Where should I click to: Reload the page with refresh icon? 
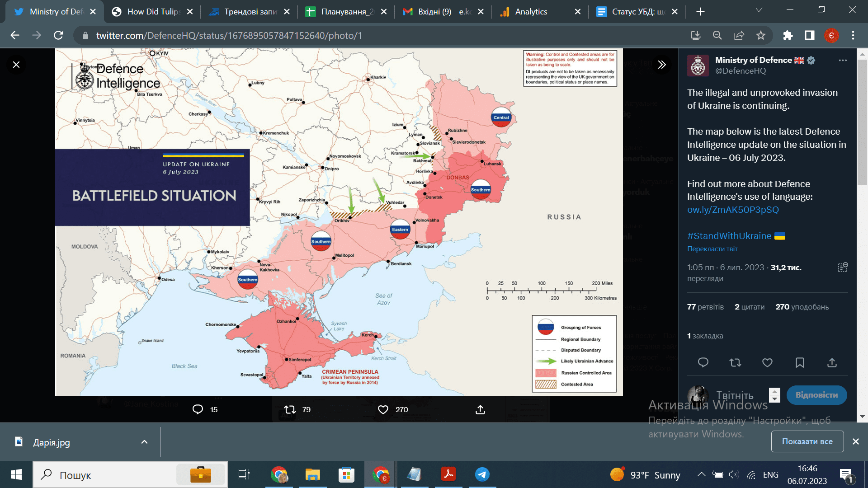(x=58, y=35)
